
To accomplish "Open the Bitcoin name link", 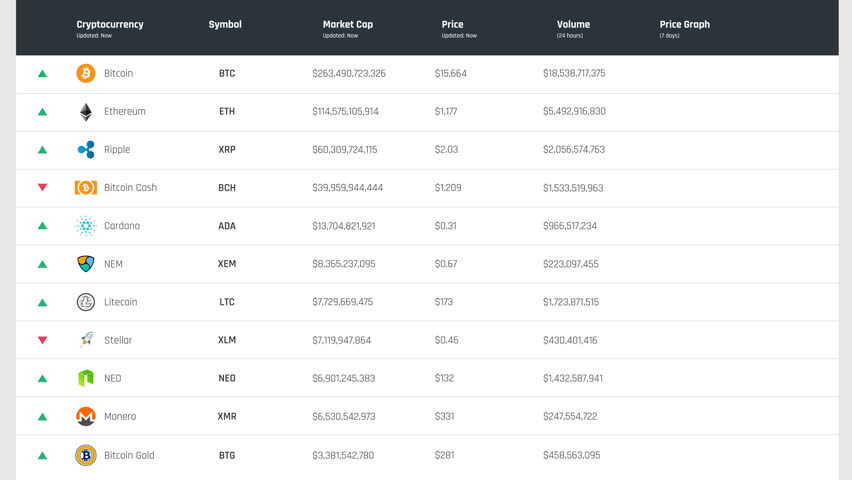I will pos(118,73).
